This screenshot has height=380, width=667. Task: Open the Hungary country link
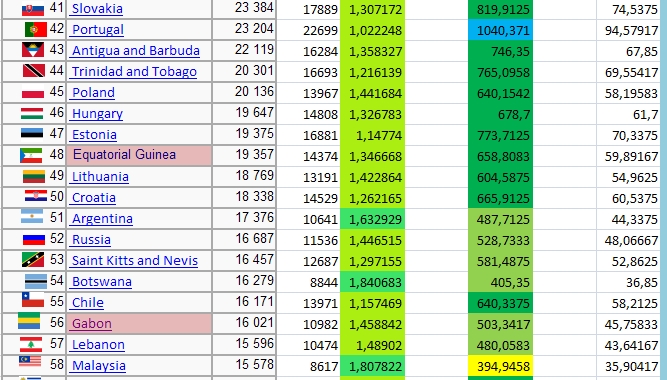coord(97,114)
